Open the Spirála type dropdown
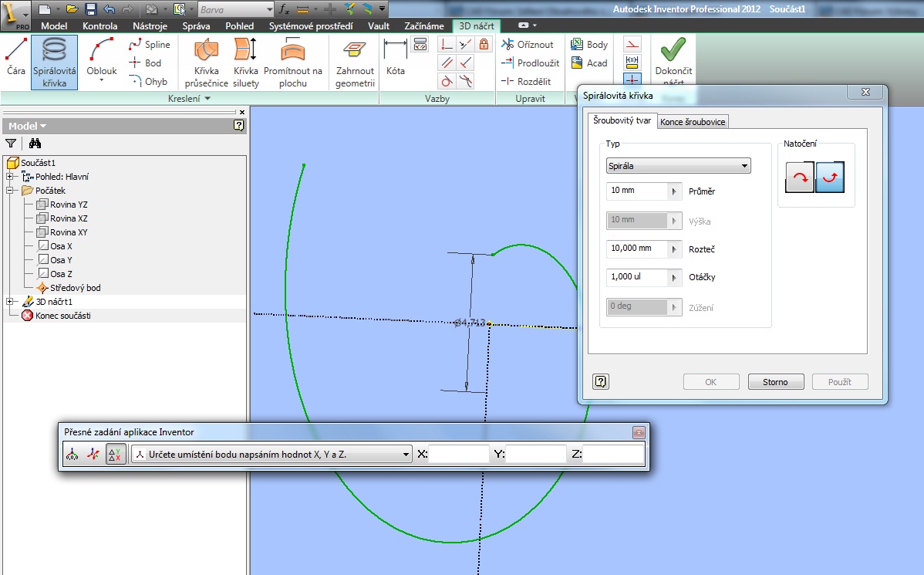924x575 pixels. coord(678,166)
